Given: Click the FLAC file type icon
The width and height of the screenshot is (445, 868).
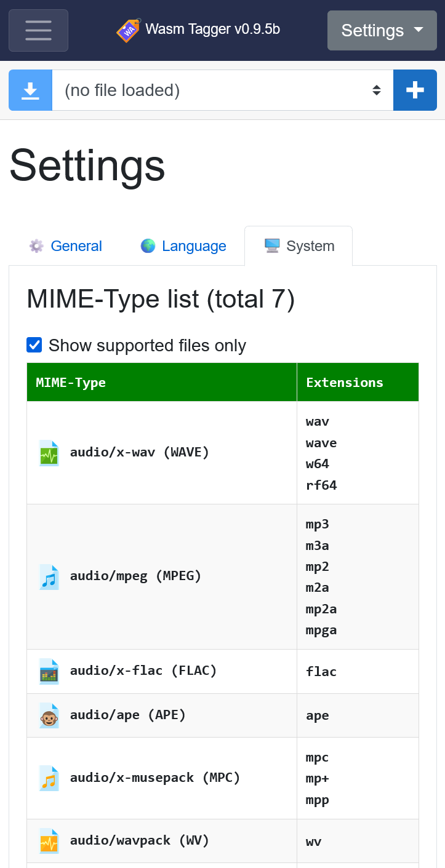Looking at the screenshot, I should point(49,671).
